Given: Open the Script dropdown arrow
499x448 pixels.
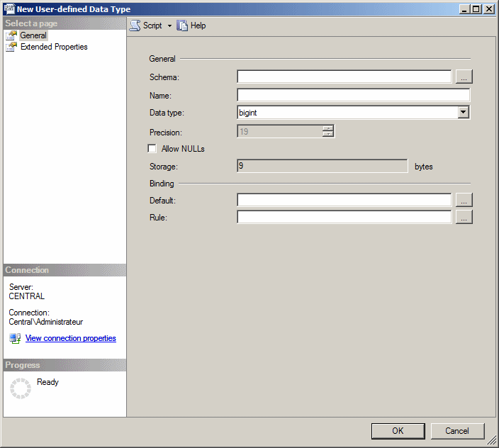Looking at the screenshot, I should (169, 26).
